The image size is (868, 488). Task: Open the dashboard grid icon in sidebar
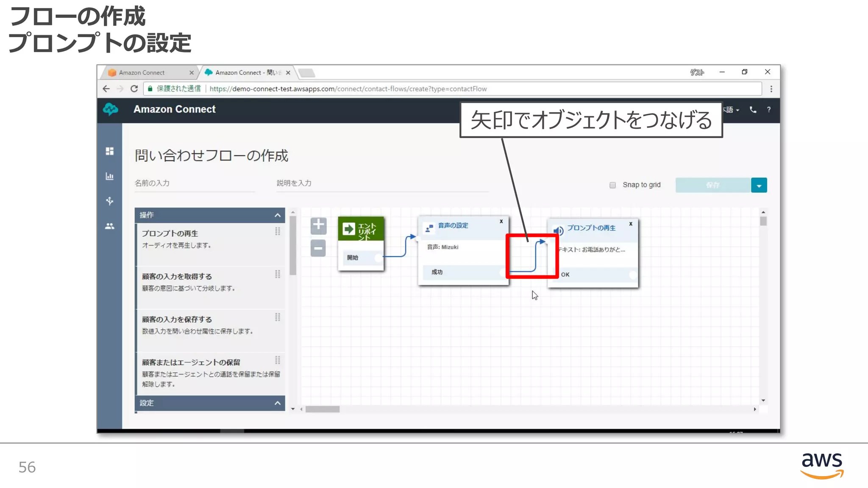point(110,151)
